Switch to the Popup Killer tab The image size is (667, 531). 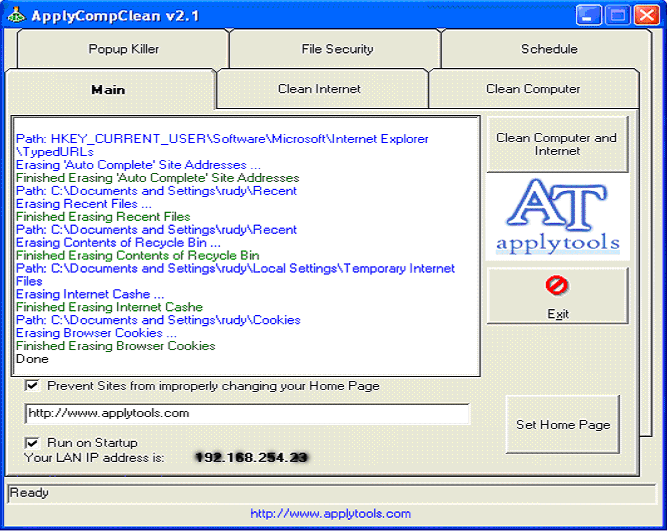(x=123, y=49)
